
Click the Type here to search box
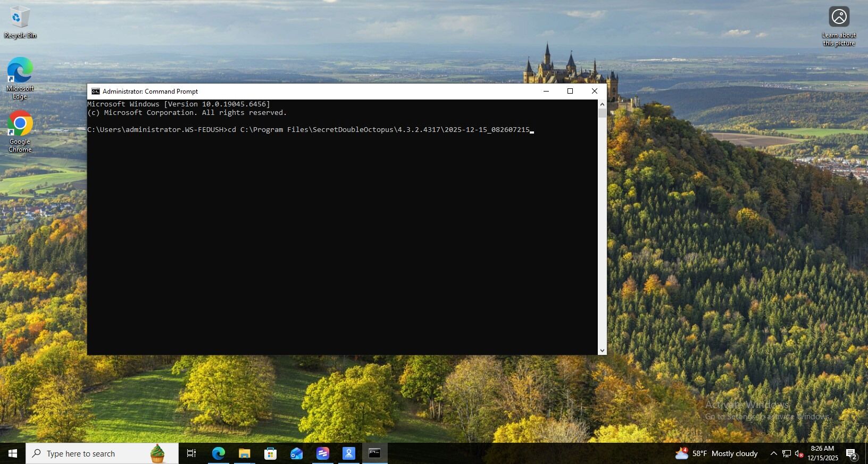tap(102, 453)
